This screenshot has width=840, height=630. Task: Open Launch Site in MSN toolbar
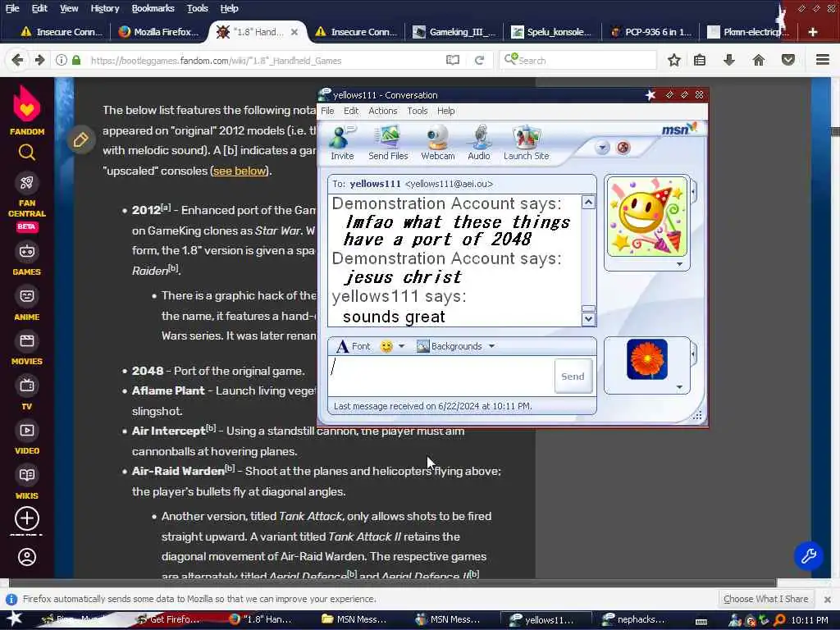point(526,143)
